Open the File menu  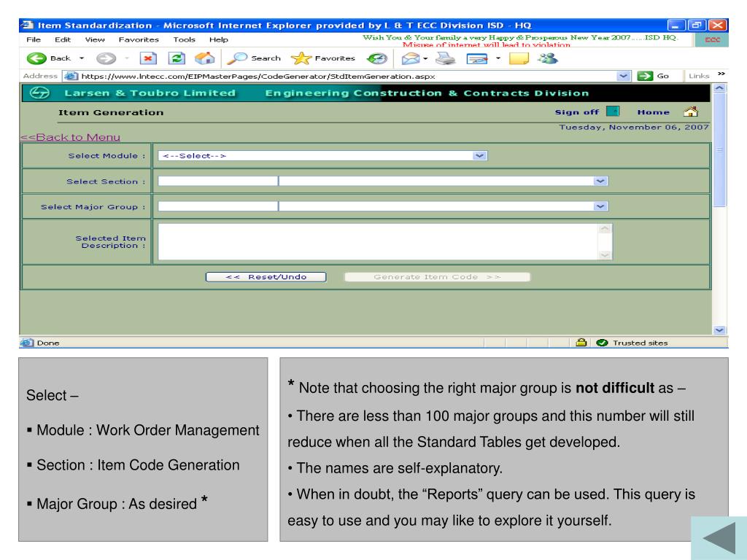[34, 39]
